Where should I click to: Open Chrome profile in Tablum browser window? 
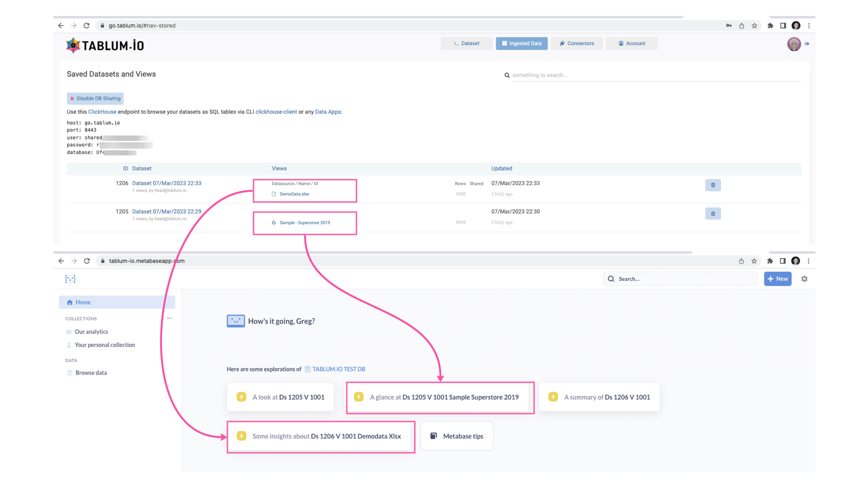click(x=796, y=26)
